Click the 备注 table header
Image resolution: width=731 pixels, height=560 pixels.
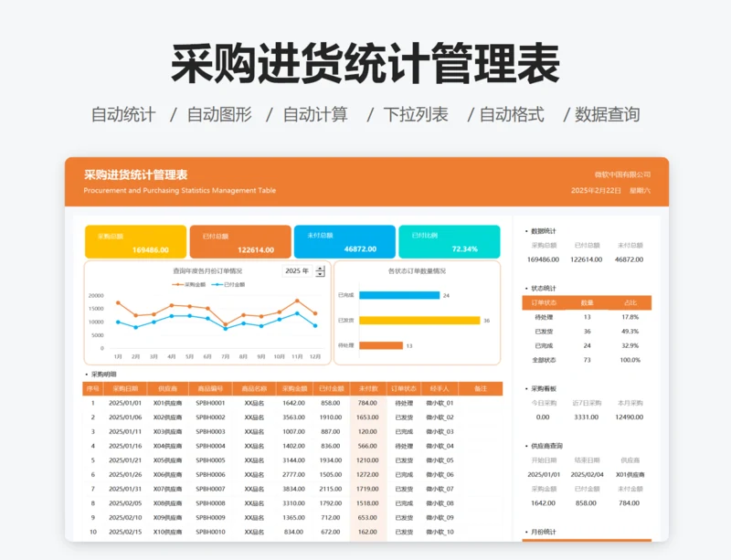(481, 388)
